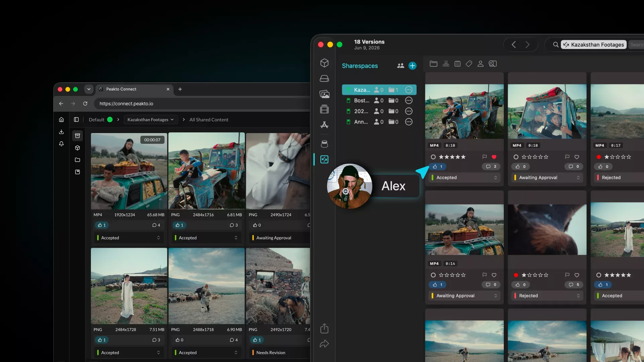Open comments on 1920x1234 MP4
The width and height of the screenshot is (644, 362).
pos(156,225)
